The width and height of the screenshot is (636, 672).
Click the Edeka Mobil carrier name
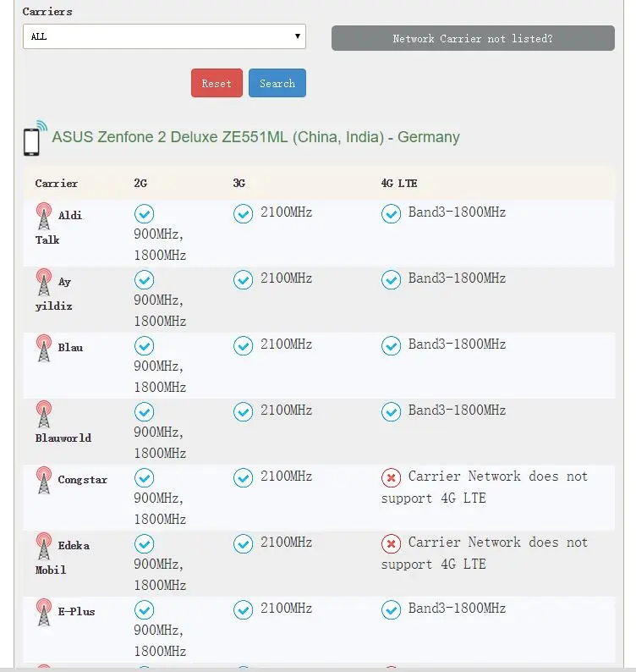[63, 558]
